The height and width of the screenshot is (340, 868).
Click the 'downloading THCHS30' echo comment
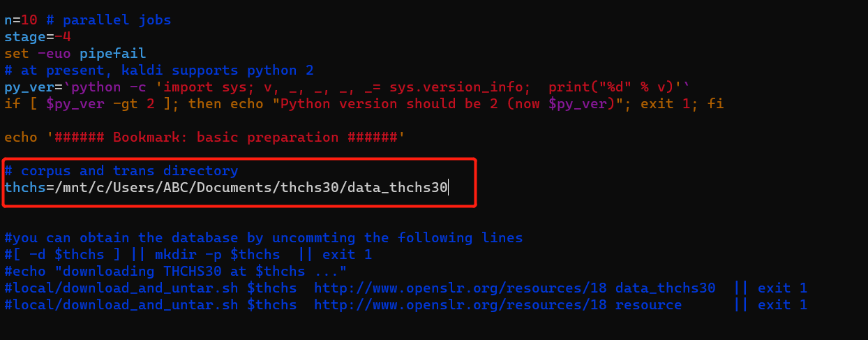point(176,271)
